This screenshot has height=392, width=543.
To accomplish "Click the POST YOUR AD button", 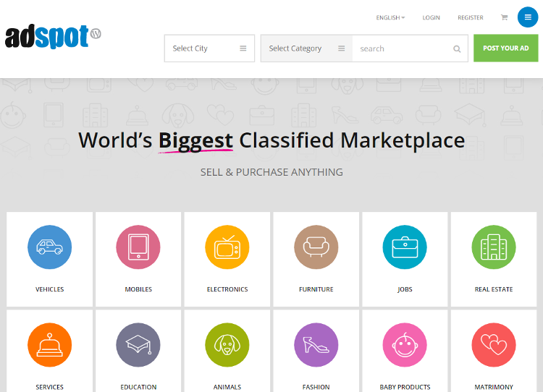I will (506, 48).
